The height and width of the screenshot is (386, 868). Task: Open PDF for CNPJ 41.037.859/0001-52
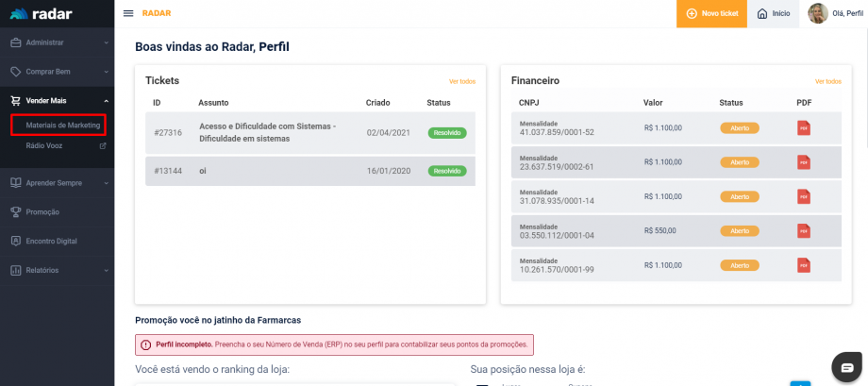(x=803, y=128)
